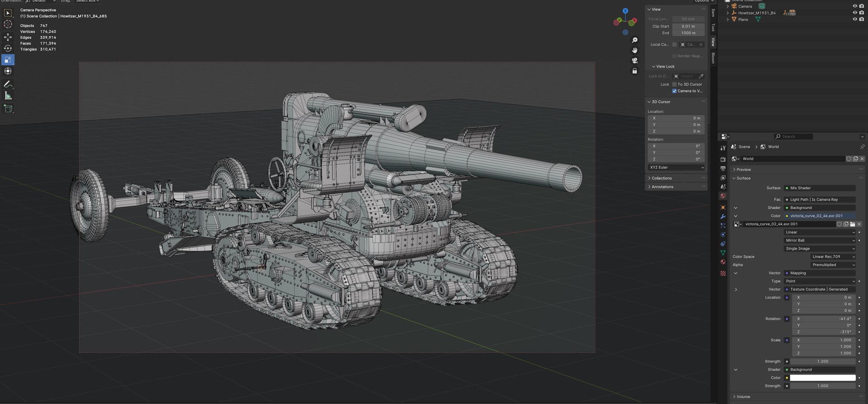Switch to the Item sidebar tab
Screen dimensions: 868x404
tap(713, 13)
